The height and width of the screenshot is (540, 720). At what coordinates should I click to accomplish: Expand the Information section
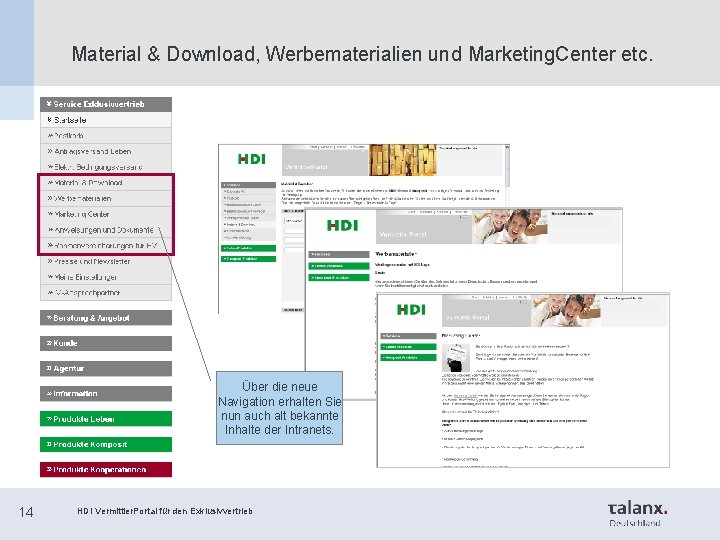point(106,394)
